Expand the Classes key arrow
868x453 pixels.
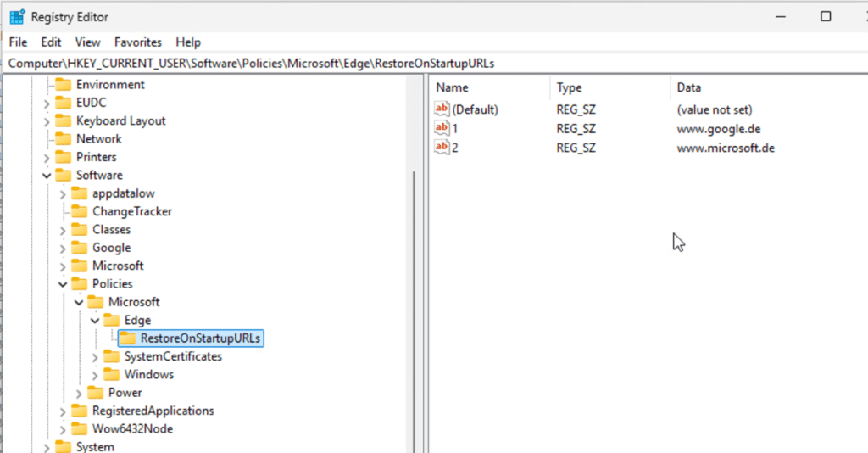pos(63,230)
